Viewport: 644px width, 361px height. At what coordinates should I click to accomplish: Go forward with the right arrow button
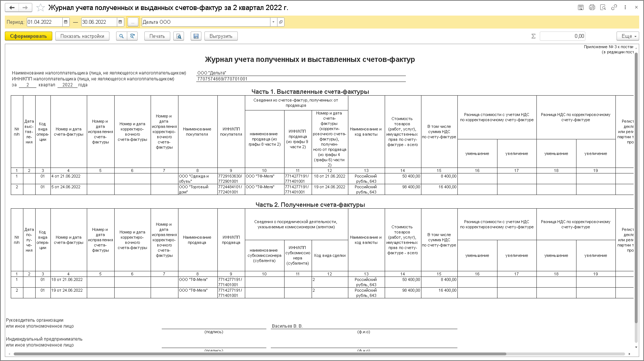25,7
